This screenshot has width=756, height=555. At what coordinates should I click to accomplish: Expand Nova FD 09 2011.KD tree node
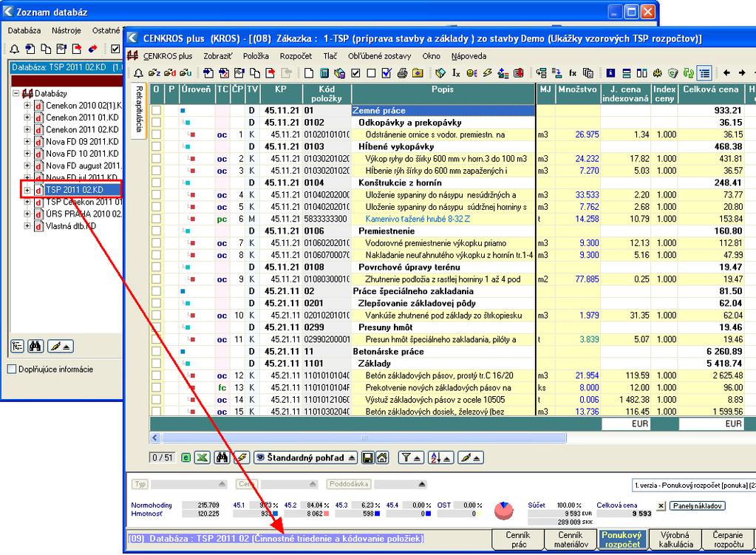27,141
